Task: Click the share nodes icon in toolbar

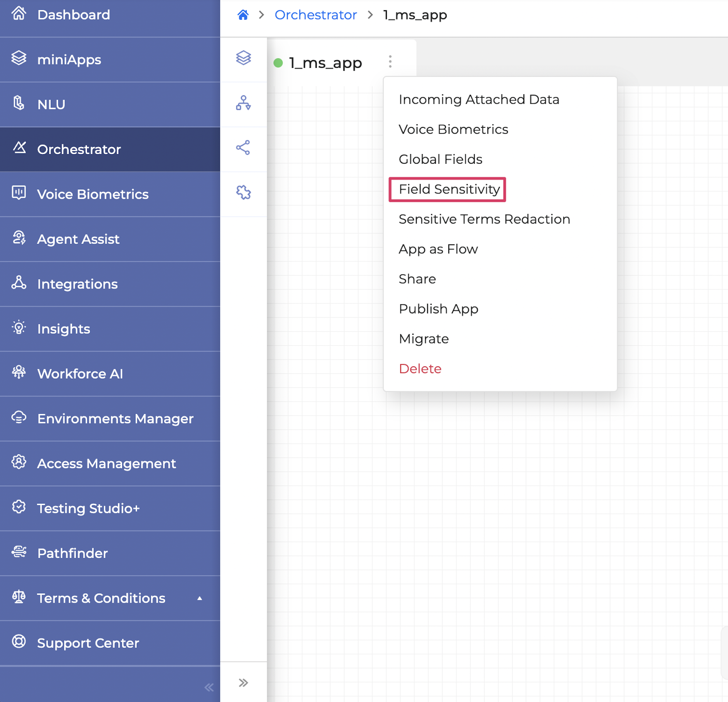Action: click(243, 148)
